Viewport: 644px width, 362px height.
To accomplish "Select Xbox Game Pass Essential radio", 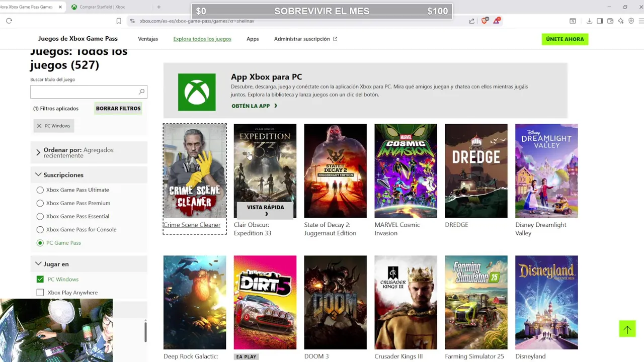I will click(x=40, y=216).
